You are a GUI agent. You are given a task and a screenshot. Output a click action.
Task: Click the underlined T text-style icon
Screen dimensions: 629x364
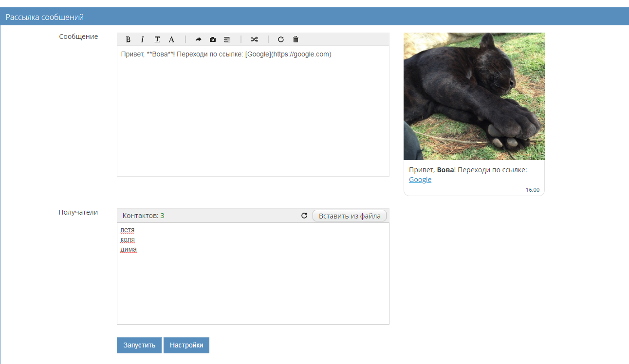(x=157, y=39)
